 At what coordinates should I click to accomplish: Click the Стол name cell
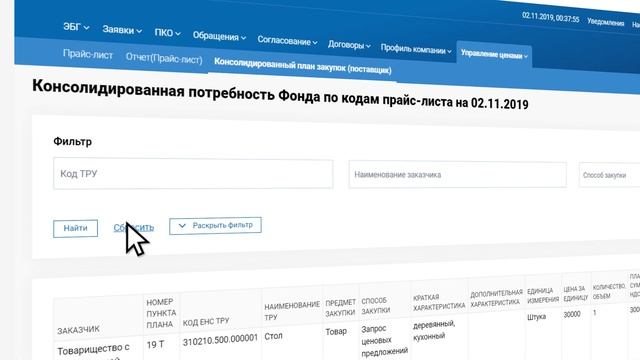tap(273, 336)
